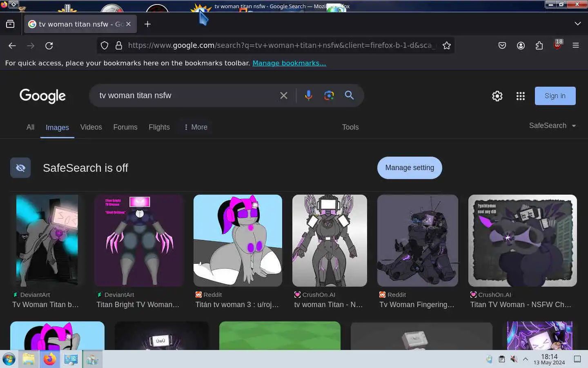Open Firefox application hamburger menu
The image size is (588, 368).
[576, 45]
